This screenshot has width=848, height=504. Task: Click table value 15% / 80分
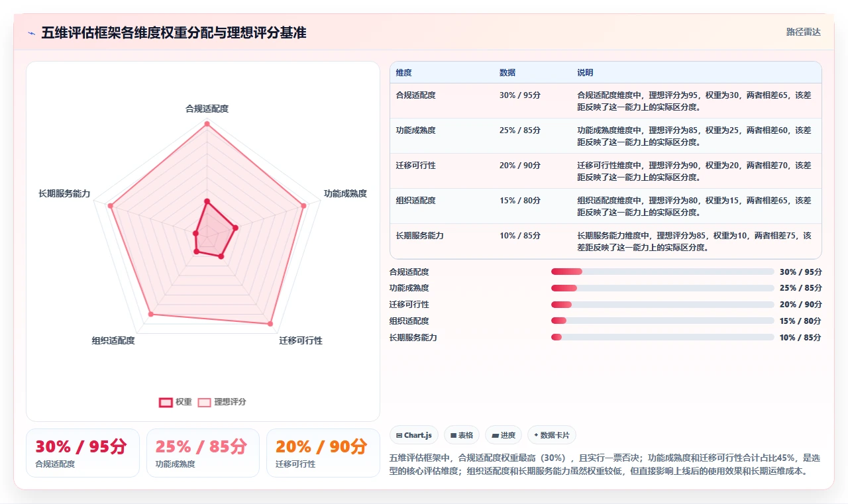pos(520,201)
